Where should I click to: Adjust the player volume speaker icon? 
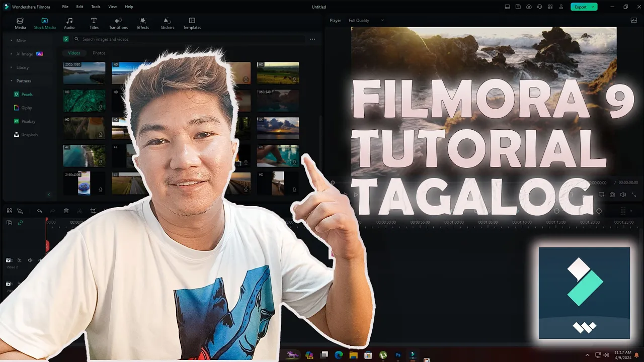click(x=623, y=195)
